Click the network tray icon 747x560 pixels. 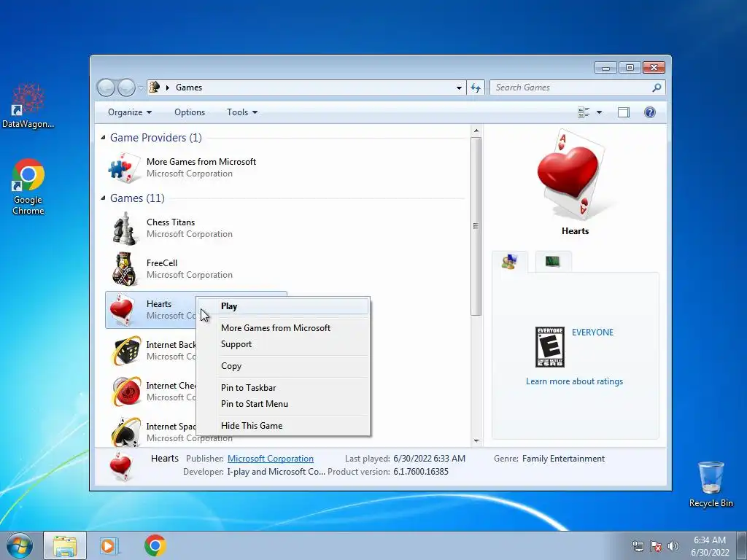pyautogui.click(x=638, y=546)
